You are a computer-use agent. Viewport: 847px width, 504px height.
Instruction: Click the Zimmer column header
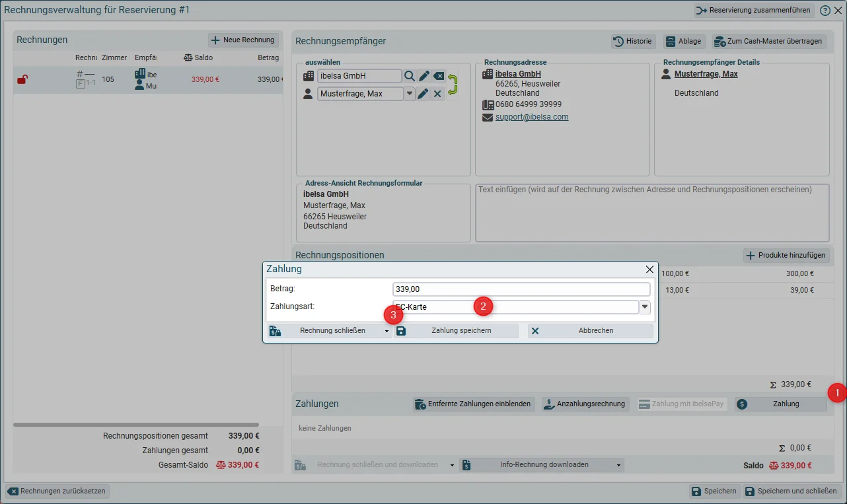tap(114, 58)
